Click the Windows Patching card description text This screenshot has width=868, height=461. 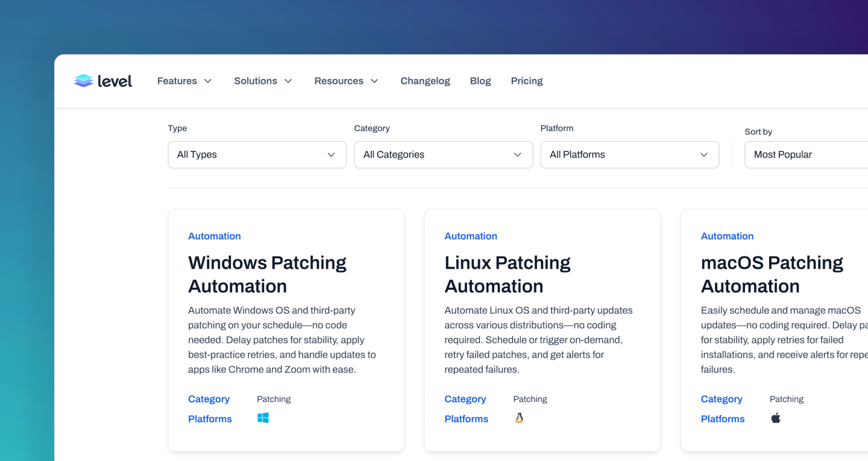click(x=281, y=340)
